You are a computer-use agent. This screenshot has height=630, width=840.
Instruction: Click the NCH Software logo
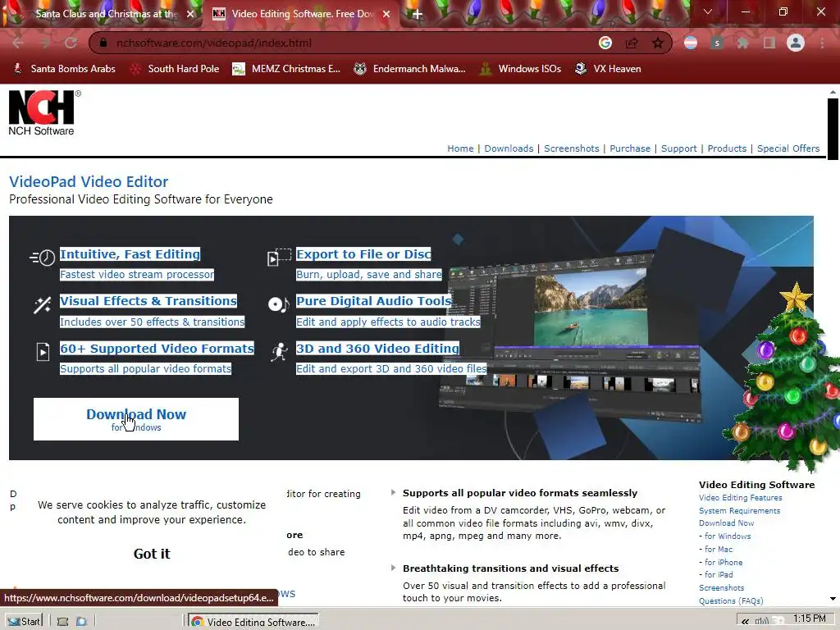point(43,112)
